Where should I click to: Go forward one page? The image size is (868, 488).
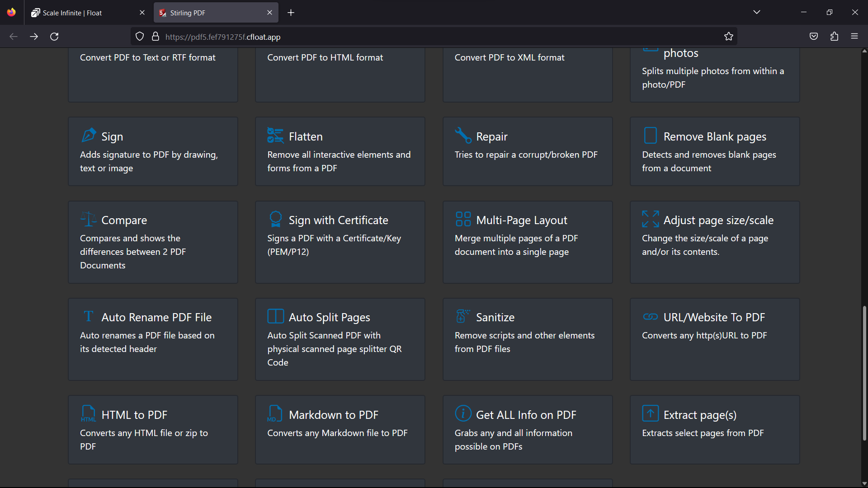34,37
